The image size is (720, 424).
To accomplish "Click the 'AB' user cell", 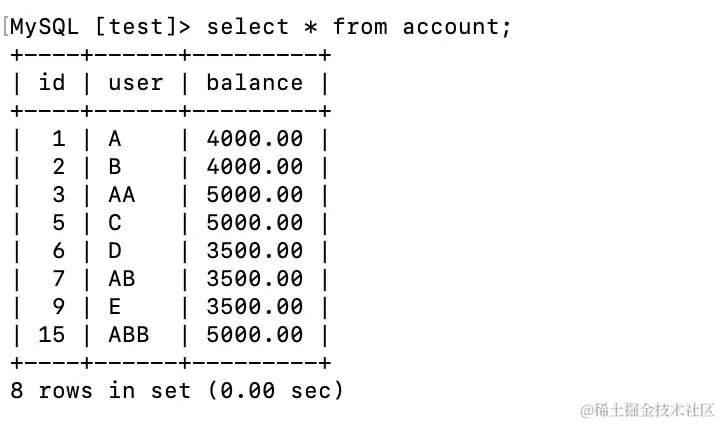I will pyautogui.click(x=122, y=279).
